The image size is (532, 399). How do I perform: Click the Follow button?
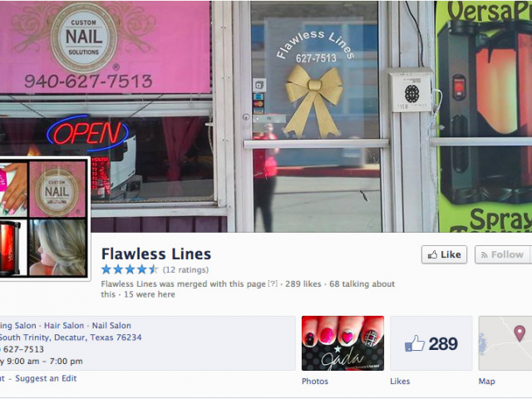(x=503, y=254)
